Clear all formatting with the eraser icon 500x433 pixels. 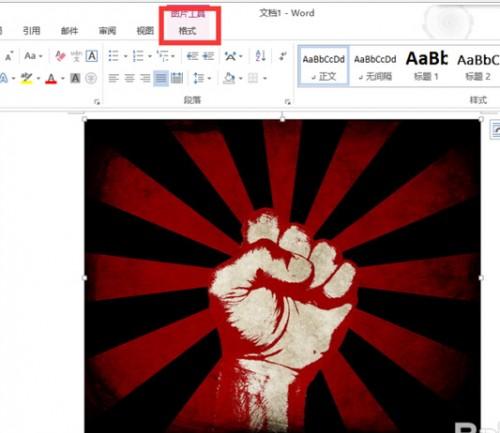click(60, 56)
